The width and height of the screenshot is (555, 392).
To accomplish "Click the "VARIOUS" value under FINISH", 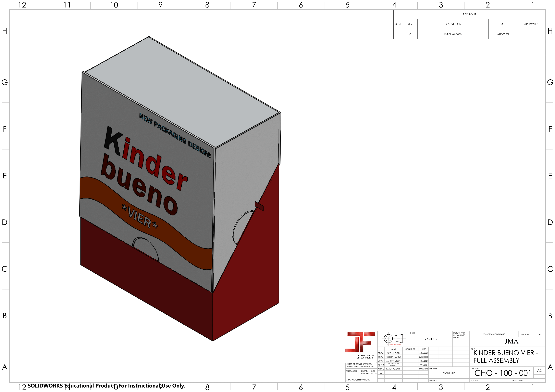I will 431,339.
